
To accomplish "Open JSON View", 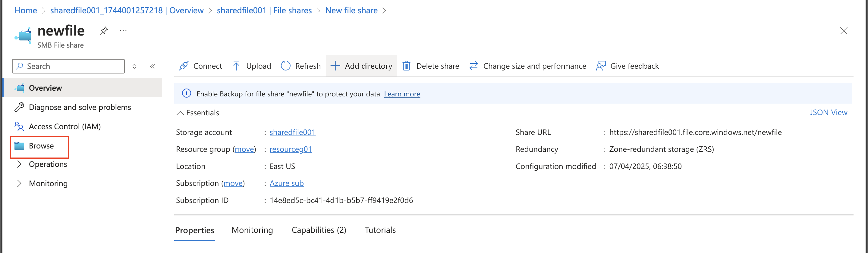I will [x=829, y=113].
